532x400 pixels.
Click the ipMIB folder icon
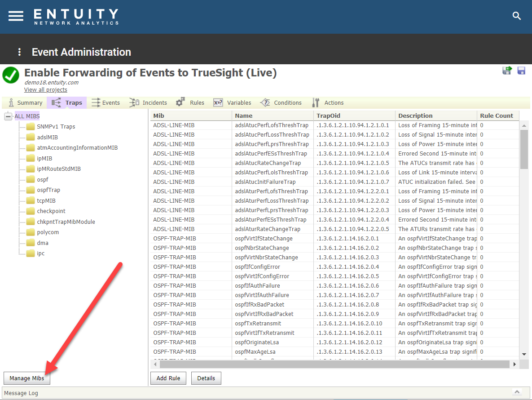[31, 158]
